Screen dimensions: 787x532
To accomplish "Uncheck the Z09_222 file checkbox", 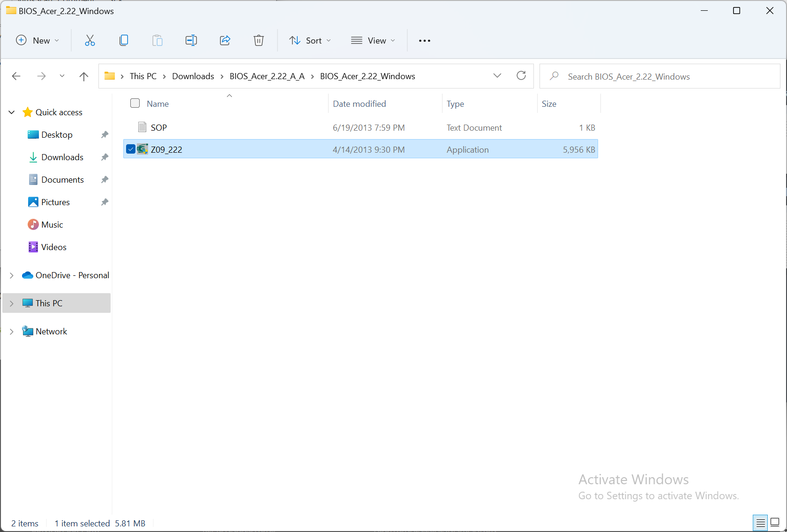I will (x=131, y=149).
